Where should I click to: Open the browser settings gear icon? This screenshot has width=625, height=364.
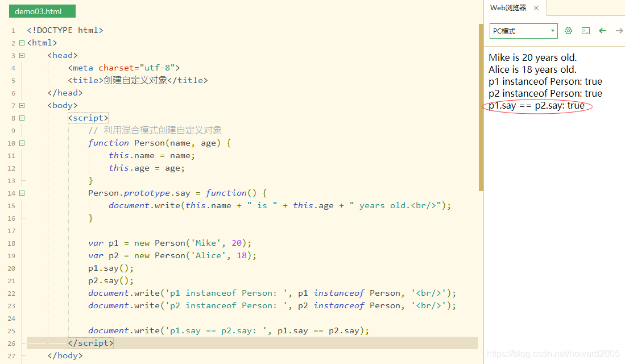point(568,31)
